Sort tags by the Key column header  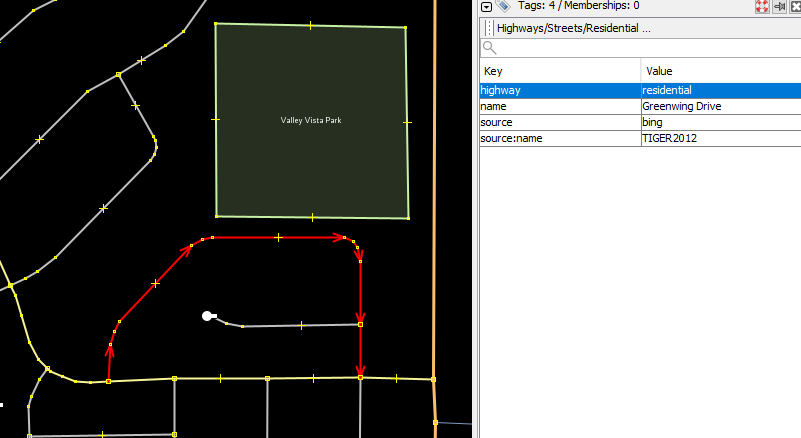tap(560, 71)
